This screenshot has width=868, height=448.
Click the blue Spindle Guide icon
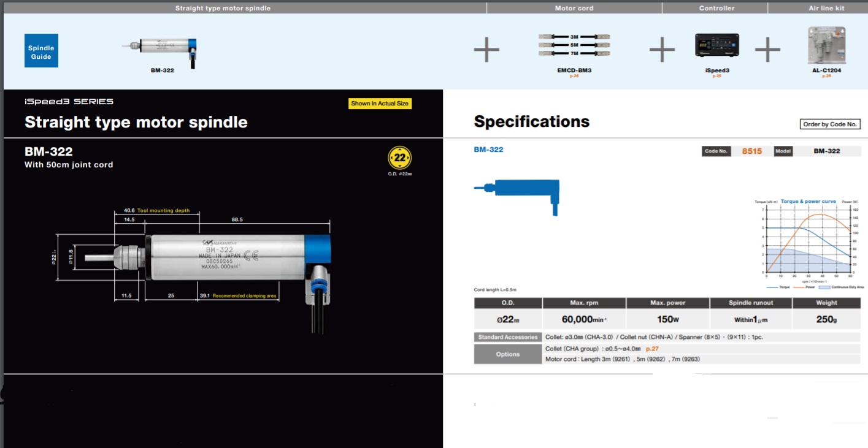42,51
